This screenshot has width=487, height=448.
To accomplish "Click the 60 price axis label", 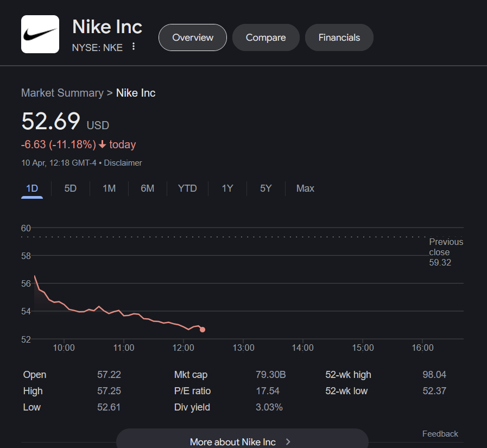I will [x=26, y=229].
